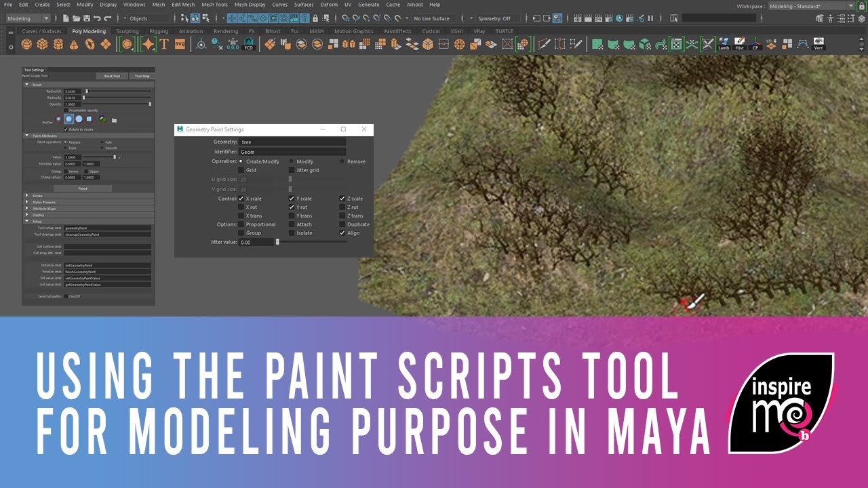Click the Hist shelf icon
The image size is (868, 488).
click(740, 44)
